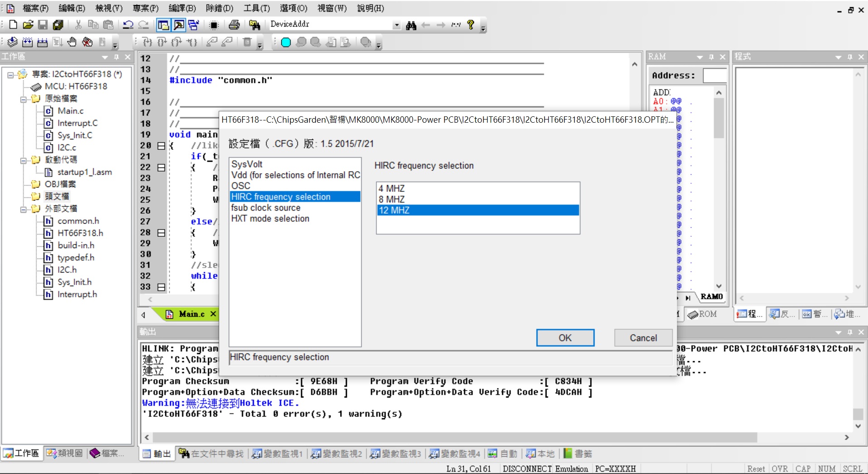Confirm the config dialog with OK
The width and height of the screenshot is (868, 474).
pyautogui.click(x=565, y=338)
